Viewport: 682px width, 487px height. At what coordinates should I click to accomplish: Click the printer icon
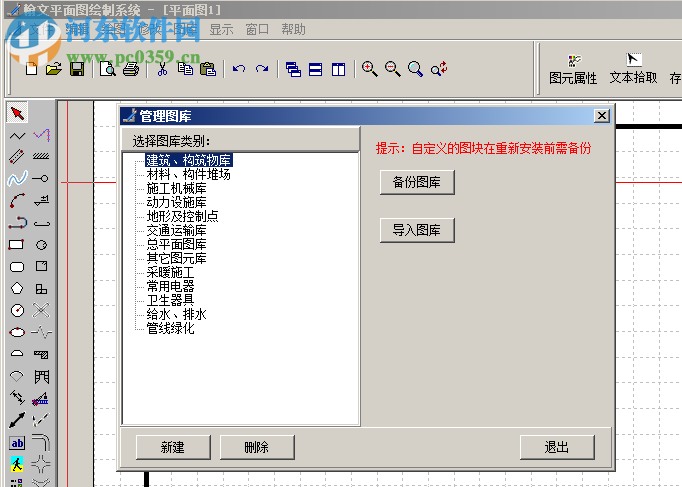tap(130, 69)
